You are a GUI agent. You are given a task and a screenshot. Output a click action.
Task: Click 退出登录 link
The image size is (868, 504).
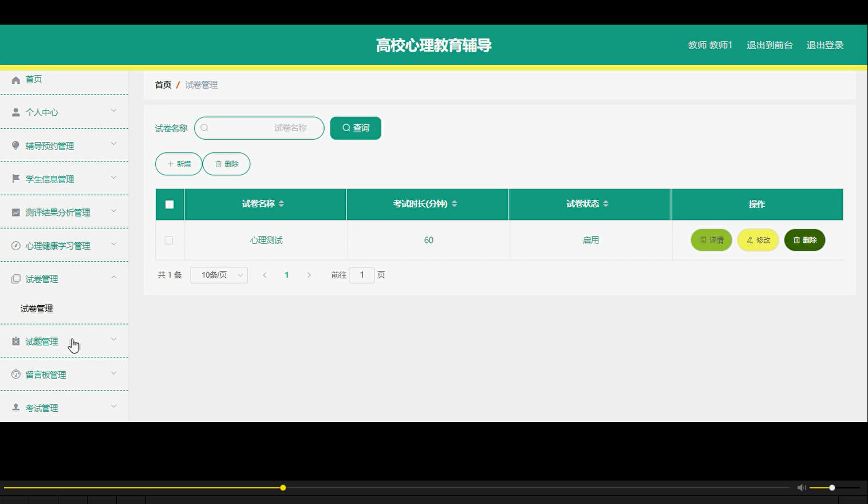coord(825,45)
